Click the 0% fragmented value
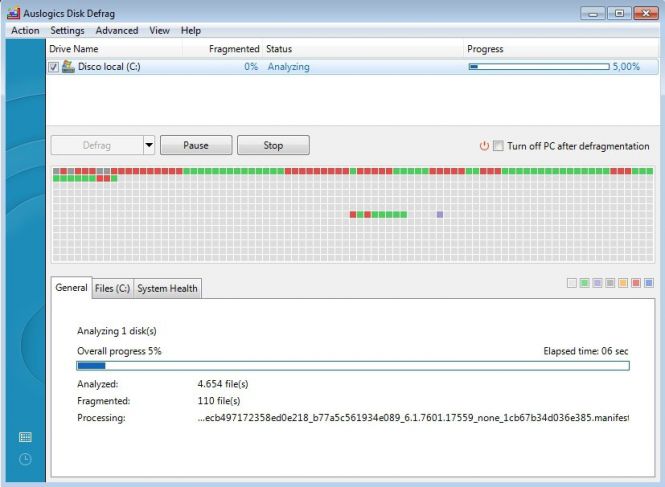 [251, 67]
